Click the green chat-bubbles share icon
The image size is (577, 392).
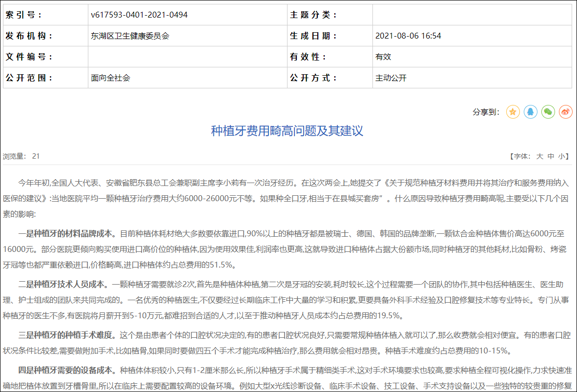548,112
